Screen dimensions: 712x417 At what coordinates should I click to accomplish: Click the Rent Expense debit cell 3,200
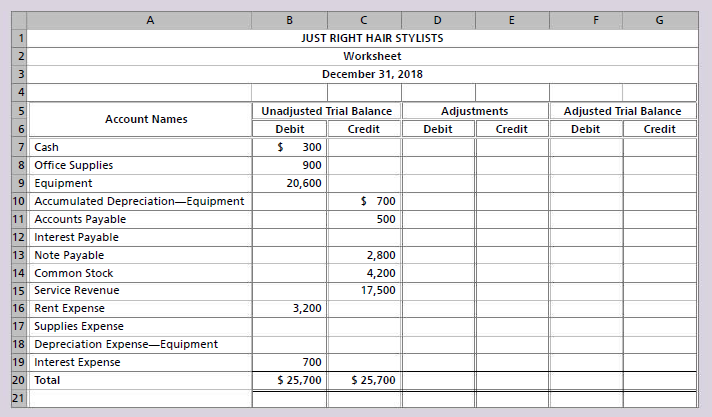tap(290, 308)
